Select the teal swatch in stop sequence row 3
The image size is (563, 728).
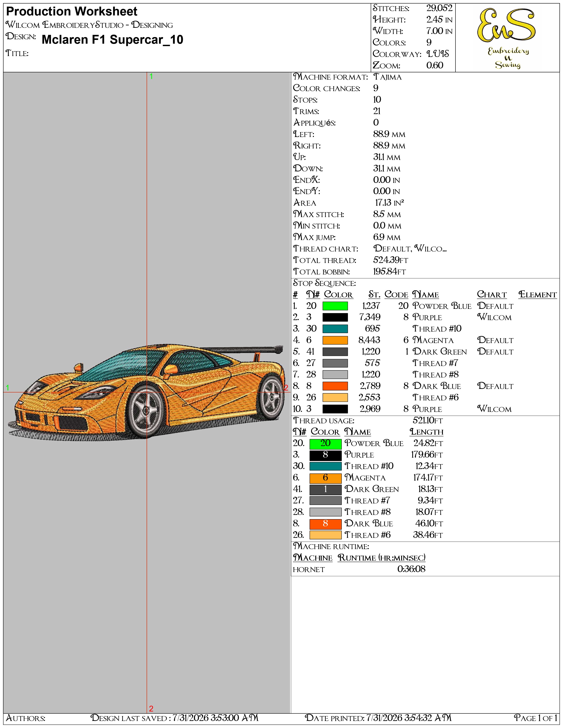335,329
